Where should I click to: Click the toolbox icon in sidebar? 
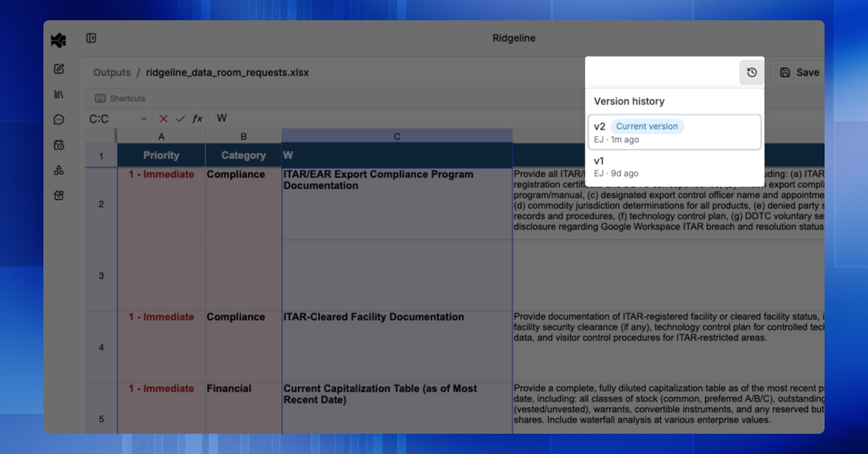click(59, 196)
